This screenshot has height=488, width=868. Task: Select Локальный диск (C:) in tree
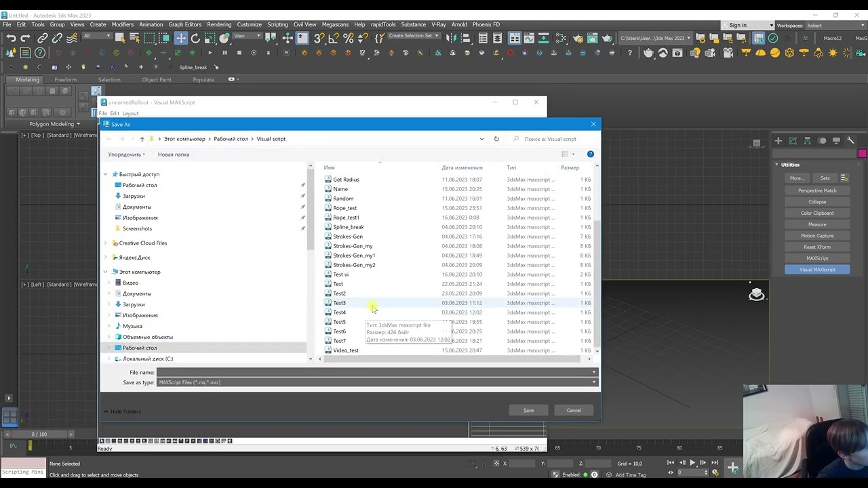coord(148,359)
